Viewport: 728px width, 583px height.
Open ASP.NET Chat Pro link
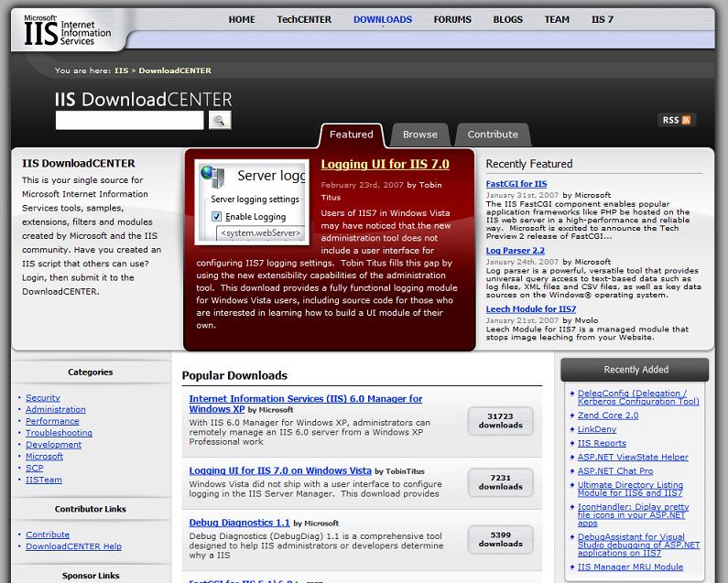615,471
